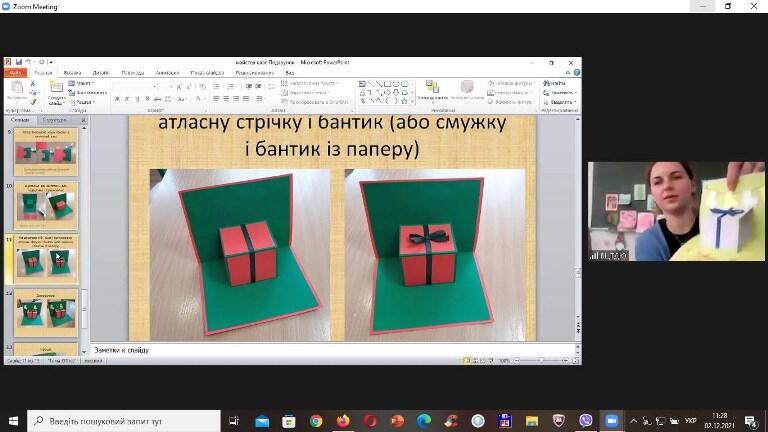Click the Windows taskbar search box
768x432 pixels.
click(x=123, y=421)
